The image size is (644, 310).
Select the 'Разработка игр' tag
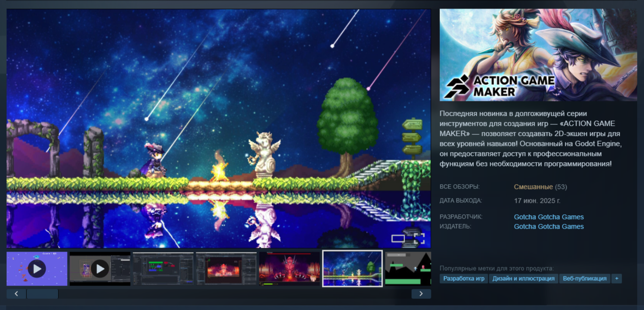click(464, 278)
